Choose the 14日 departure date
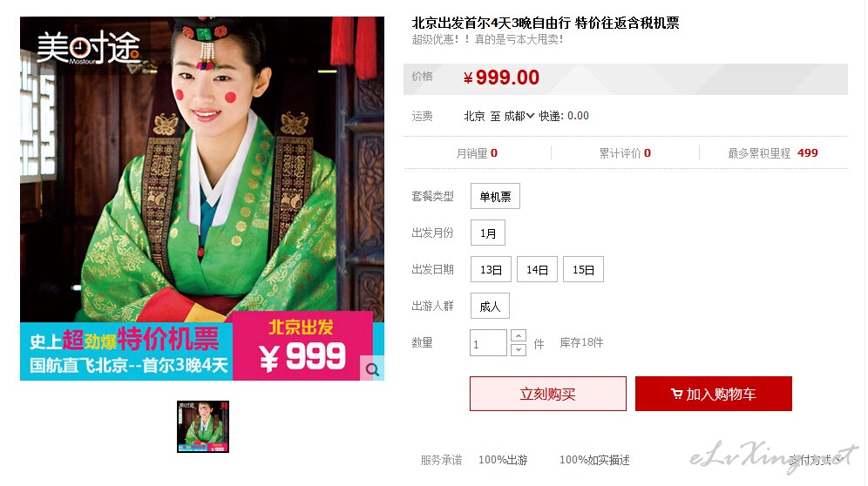 537,269
